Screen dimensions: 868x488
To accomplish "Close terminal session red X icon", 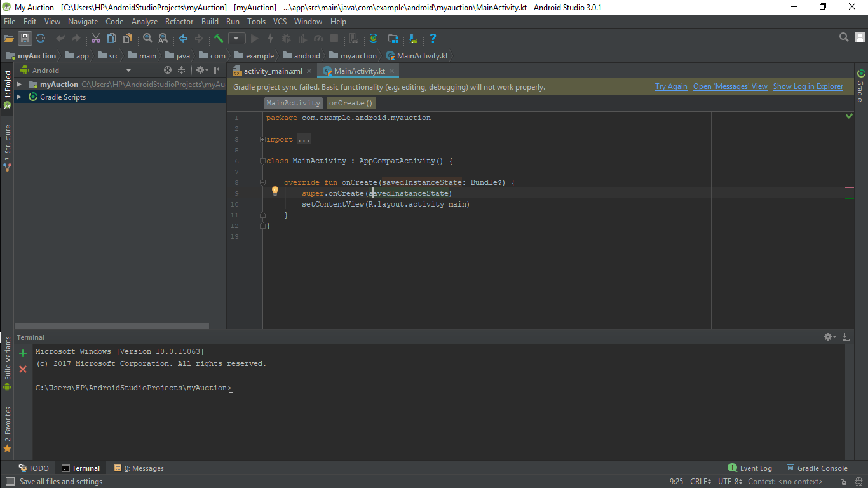I will click(23, 369).
